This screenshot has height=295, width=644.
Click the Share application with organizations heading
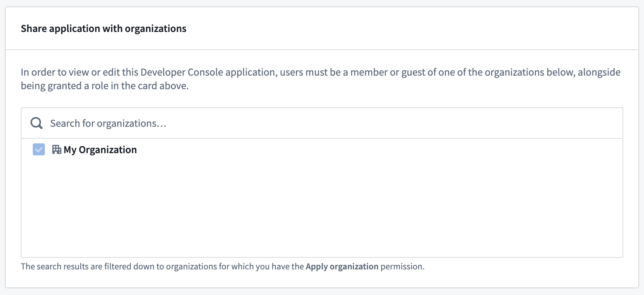coord(104,28)
